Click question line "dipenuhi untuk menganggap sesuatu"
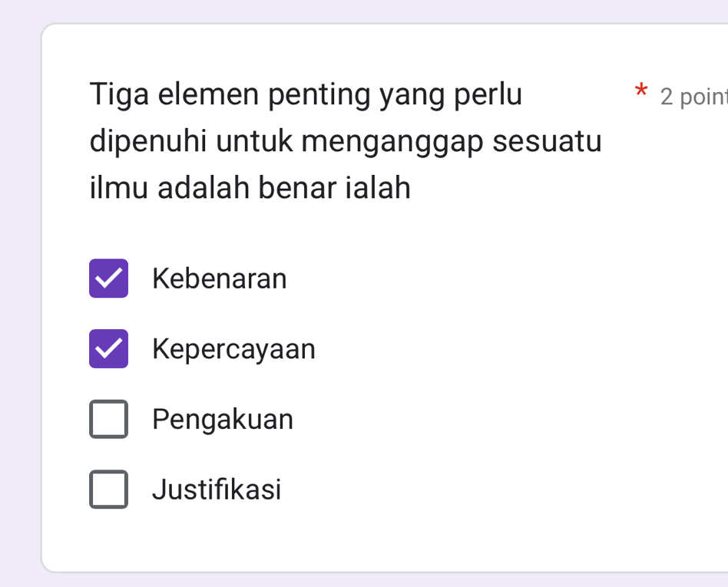Viewport: 728px width, 587px height. (x=346, y=142)
